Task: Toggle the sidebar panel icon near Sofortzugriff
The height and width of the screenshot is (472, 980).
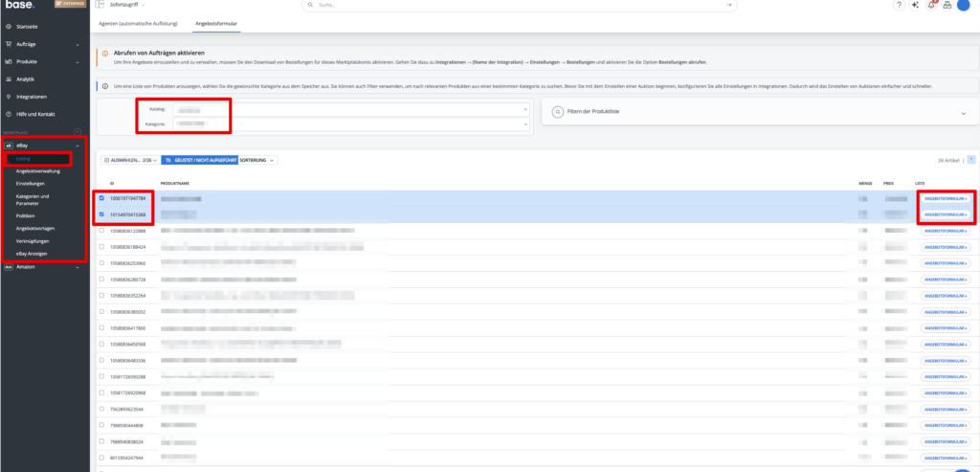Action: [100, 5]
